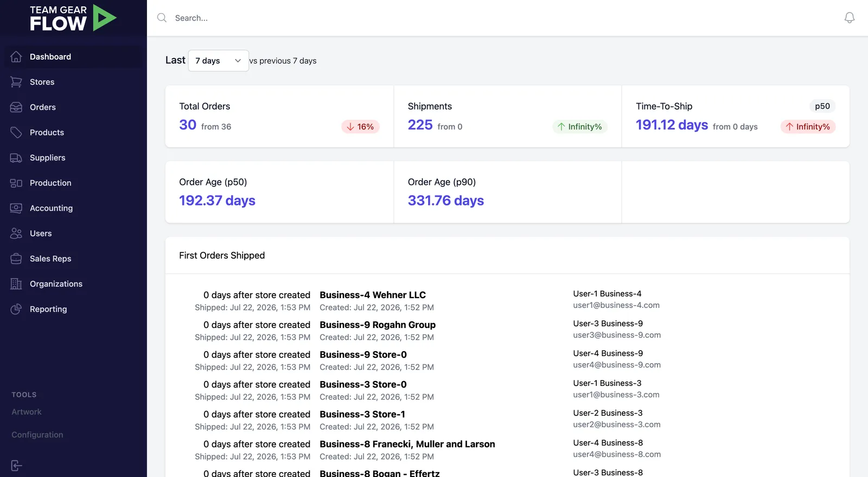The width and height of the screenshot is (868, 477).
Task: Click the Time-To-Ship Infinity% badge
Action: 808,127
